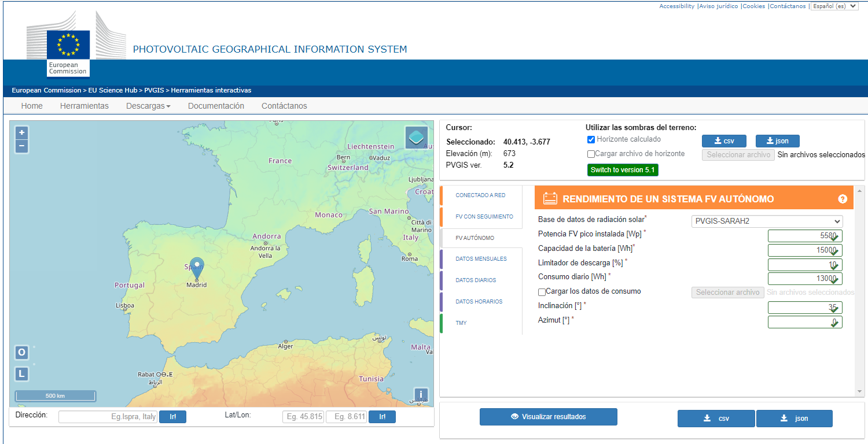The height and width of the screenshot is (444, 868).
Task: Expand the Descargas menu
Action: (x=148, y=106)
